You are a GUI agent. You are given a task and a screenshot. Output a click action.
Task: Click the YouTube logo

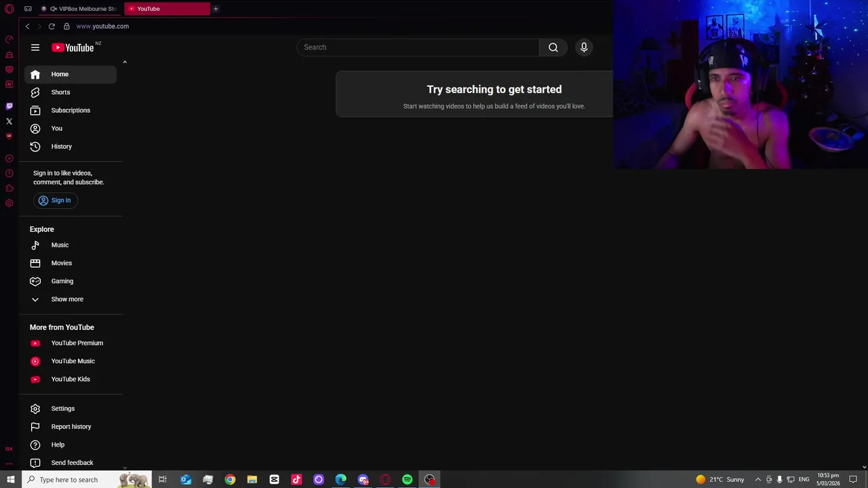(73, 47)
